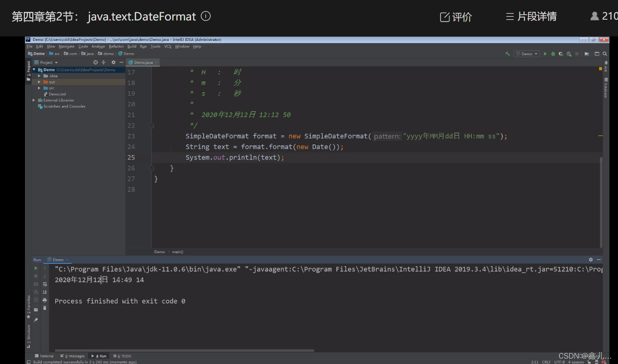Open the Terminal tool window tab
This screenshot has width=618, height=364.
(44, 356)
